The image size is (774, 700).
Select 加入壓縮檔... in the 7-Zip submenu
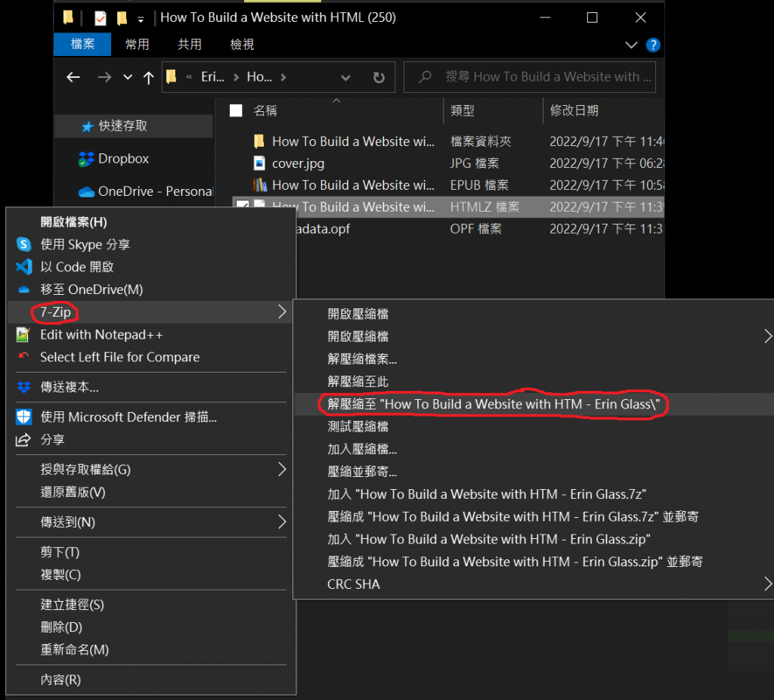pyautogui.click(x=534, y=449)
